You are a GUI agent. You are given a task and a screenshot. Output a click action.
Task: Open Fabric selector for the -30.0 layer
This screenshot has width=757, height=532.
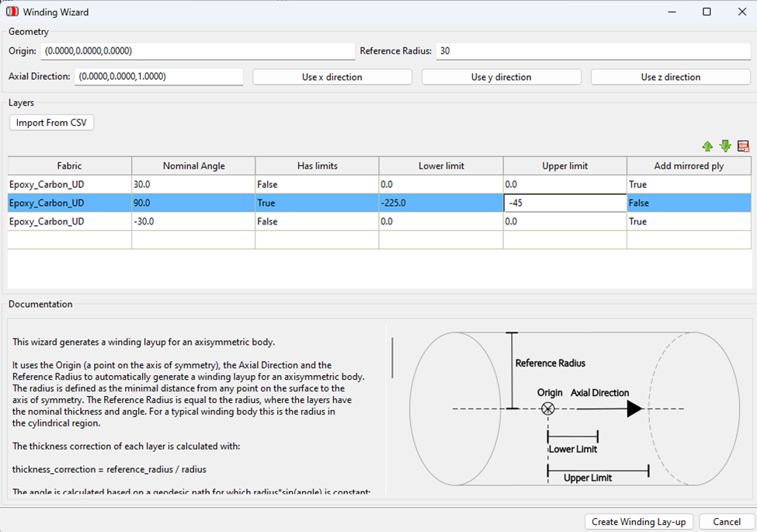[x=68, y=221]
